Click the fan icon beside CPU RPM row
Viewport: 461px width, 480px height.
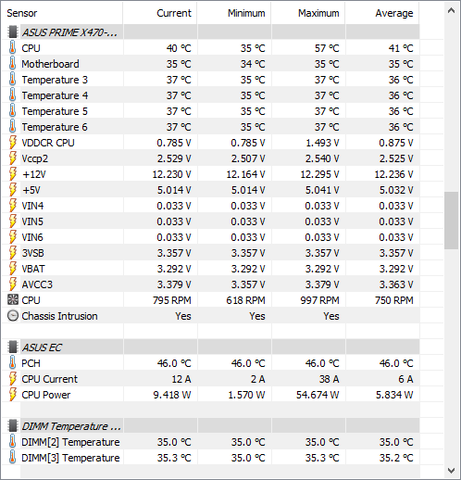coord(13,300)
